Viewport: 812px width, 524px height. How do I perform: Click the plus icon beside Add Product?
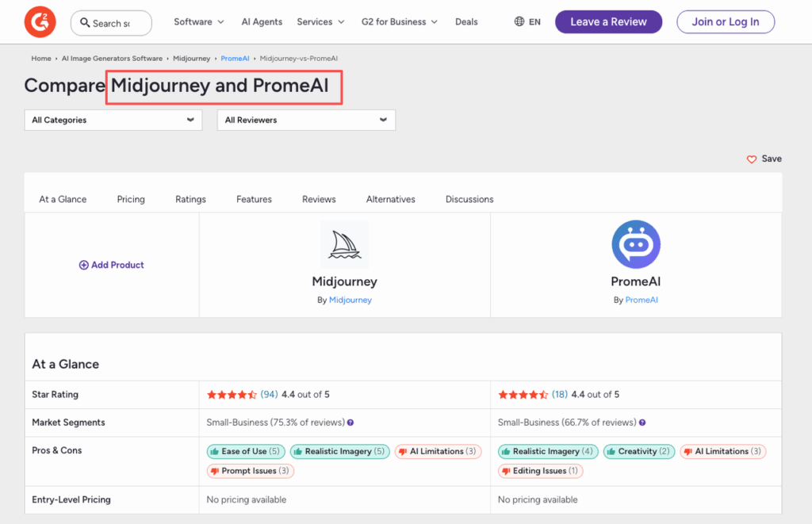(83, 265)
